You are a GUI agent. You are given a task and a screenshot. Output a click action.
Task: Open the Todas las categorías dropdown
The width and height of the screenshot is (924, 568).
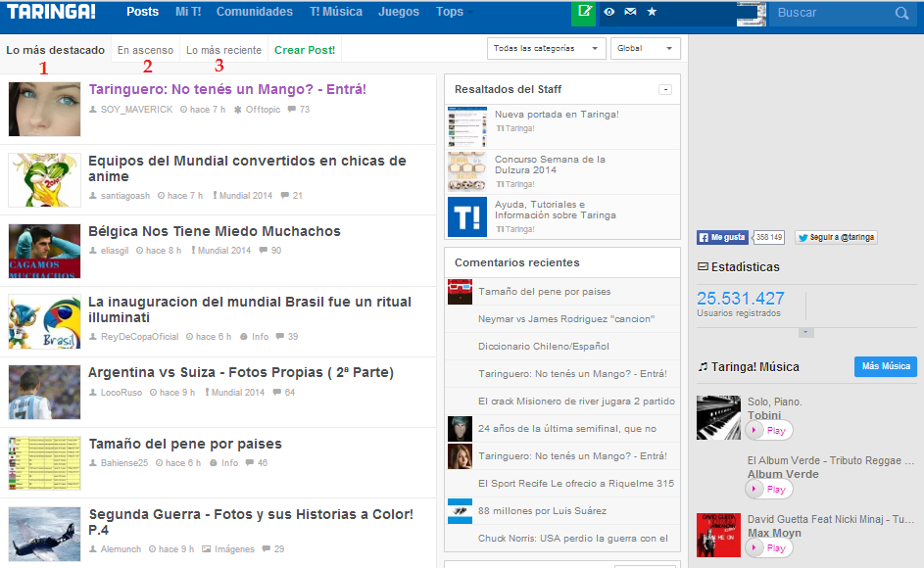point(546,48)
